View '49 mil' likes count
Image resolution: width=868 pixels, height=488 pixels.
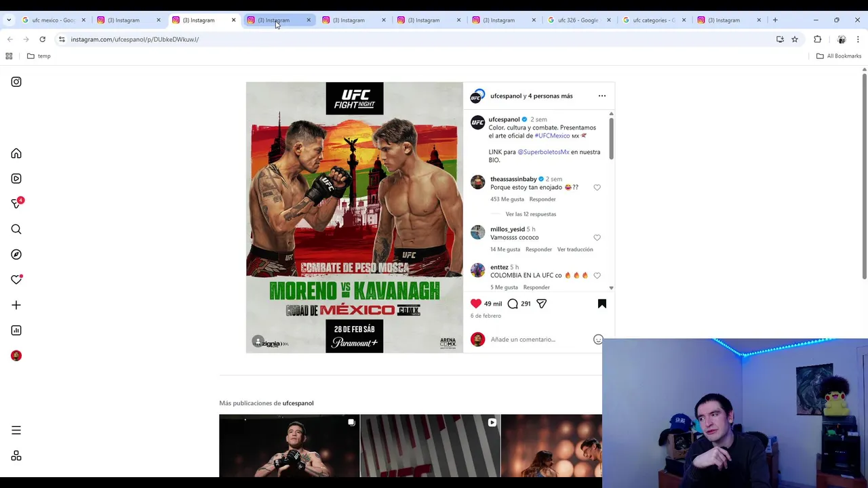point(493,304)
